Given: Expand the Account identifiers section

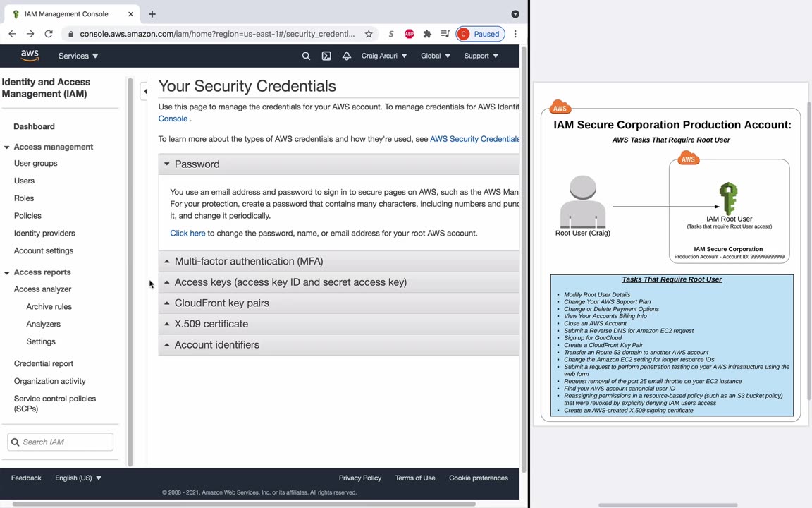Looking at the screenshot, I should [x=338, y=345].
